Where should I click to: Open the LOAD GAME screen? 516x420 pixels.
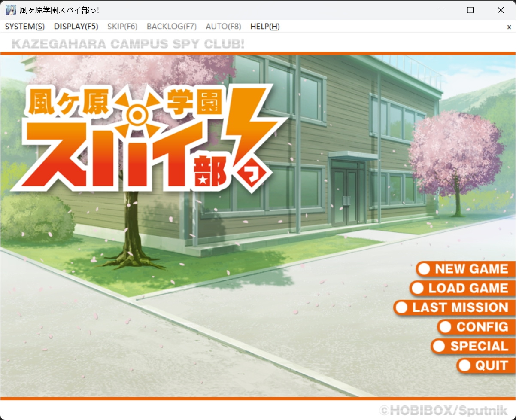coord(463,289)
